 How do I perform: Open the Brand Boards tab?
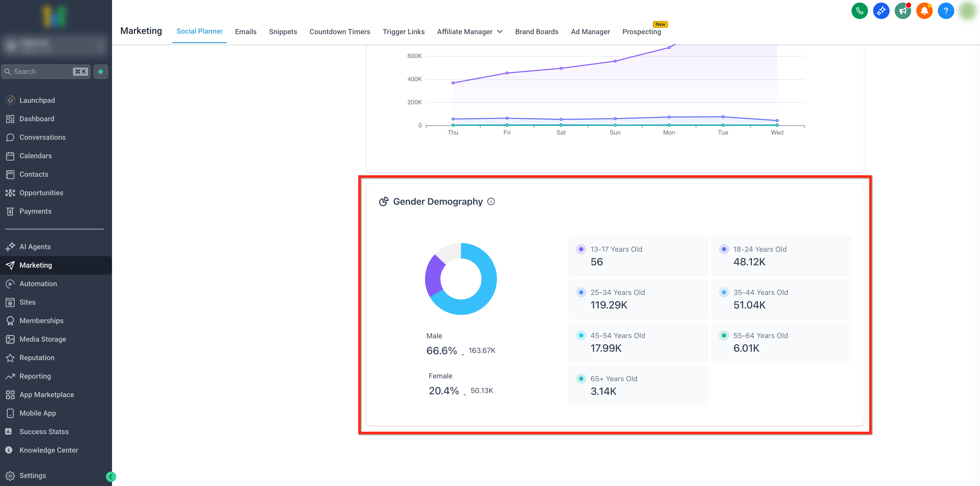[537, 32]
